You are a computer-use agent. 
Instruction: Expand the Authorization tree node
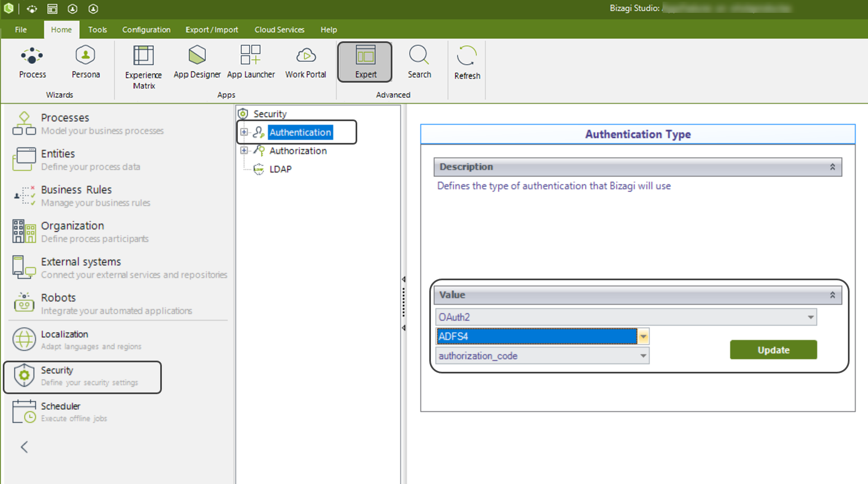[244, 151]
